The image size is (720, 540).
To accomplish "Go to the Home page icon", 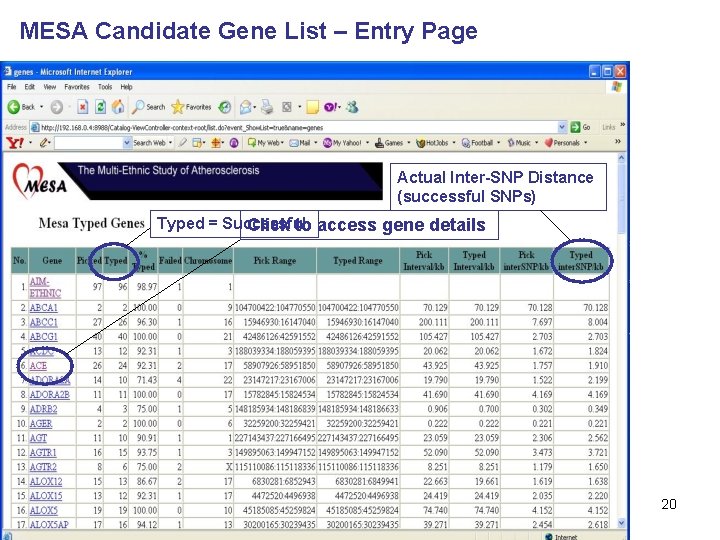I will pyautogui.click(x=118, y=107).
